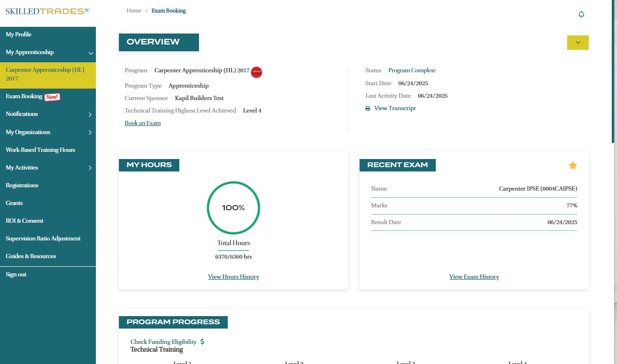Click the 100% total hours progress circle
Viewport: 617px width, 364px height.
point(233,208)
